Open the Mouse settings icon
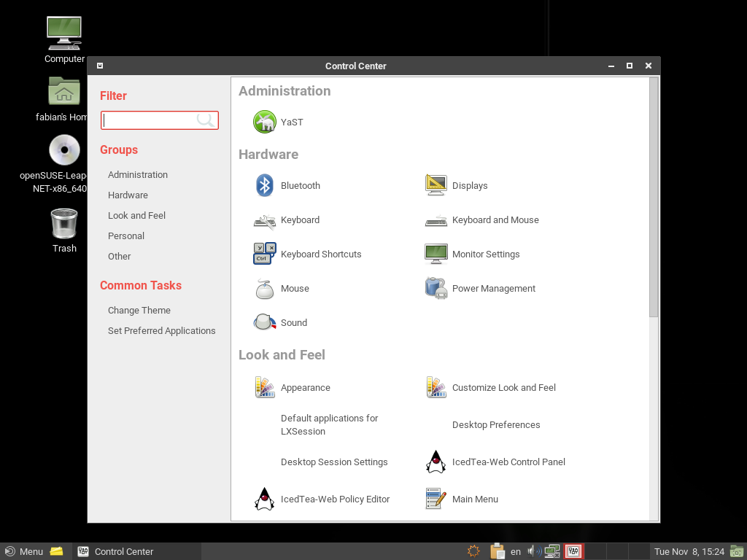This screenshot has width=747, height=560. coord(265,289)
